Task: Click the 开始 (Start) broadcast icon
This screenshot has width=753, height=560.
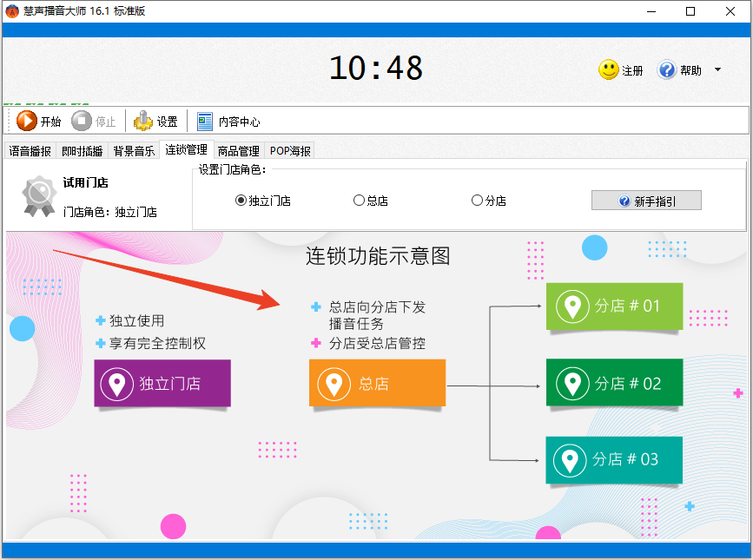Action: pyautogui.click(x=25, y=121)
